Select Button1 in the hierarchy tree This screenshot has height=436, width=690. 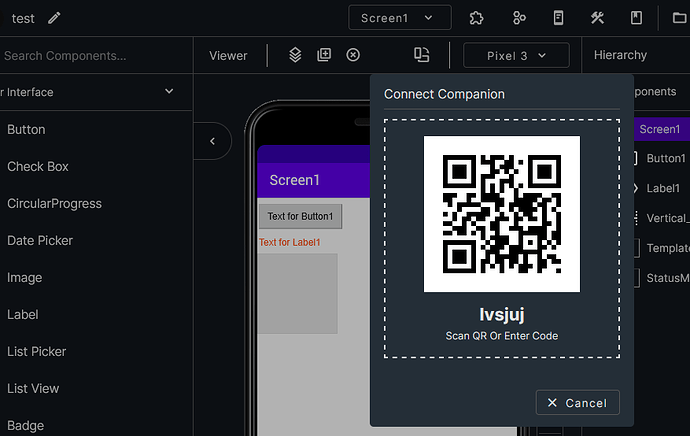click(665, 158)
